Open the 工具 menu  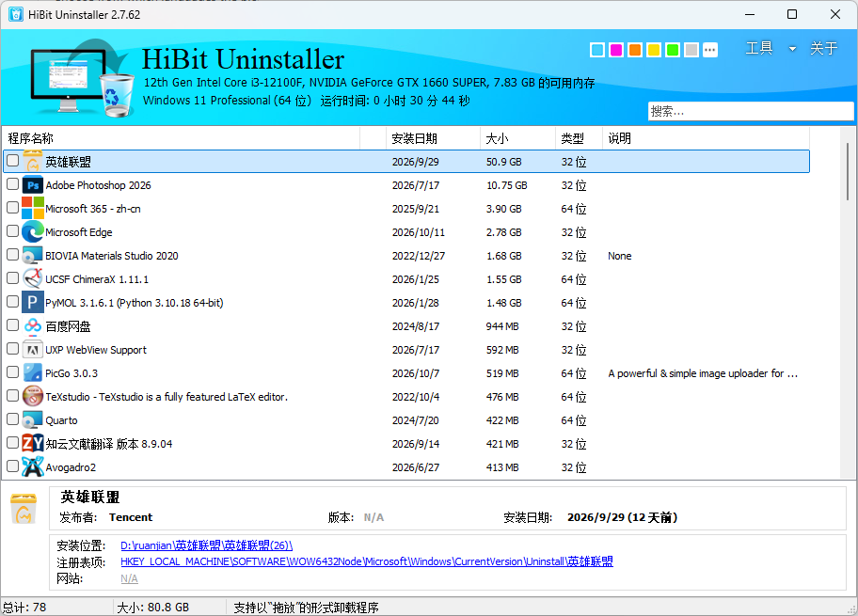[759, 48]
